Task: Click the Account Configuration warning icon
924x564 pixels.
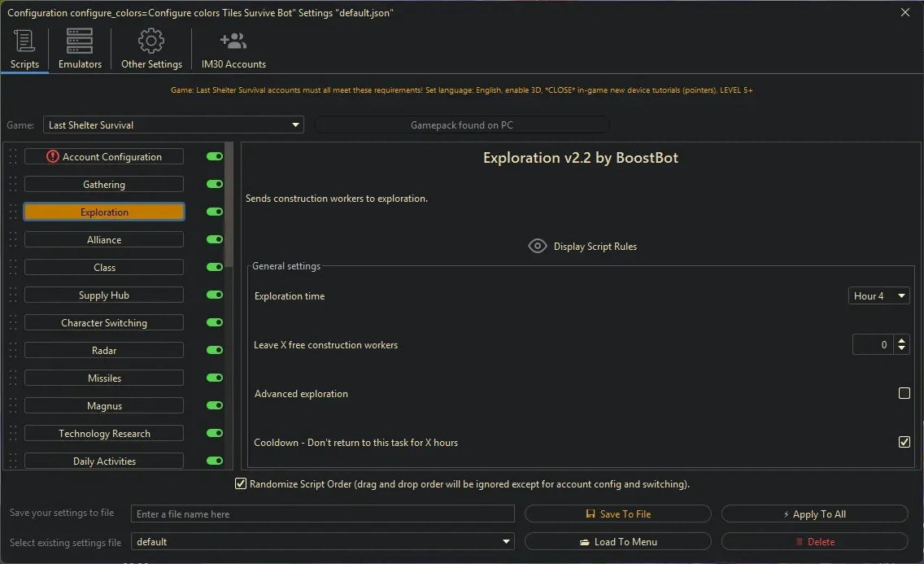Action: pos(52,156)
